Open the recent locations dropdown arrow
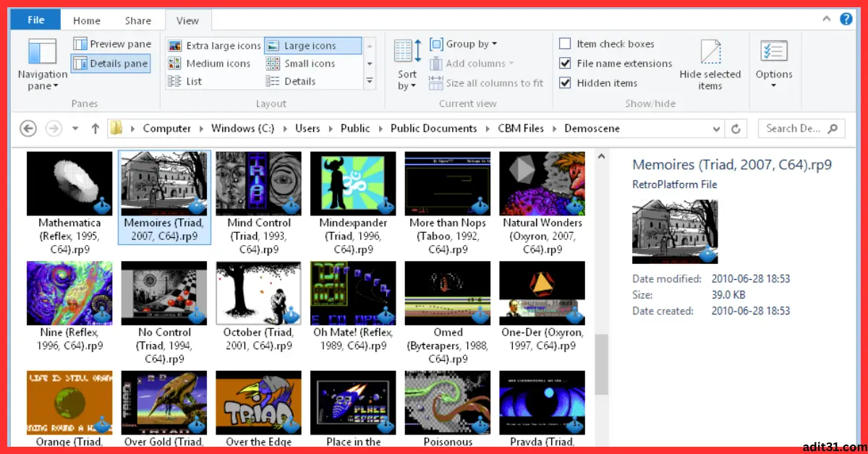Image resolution: width=868 pixels, height=454 pixels. click(x=75, y=129)
